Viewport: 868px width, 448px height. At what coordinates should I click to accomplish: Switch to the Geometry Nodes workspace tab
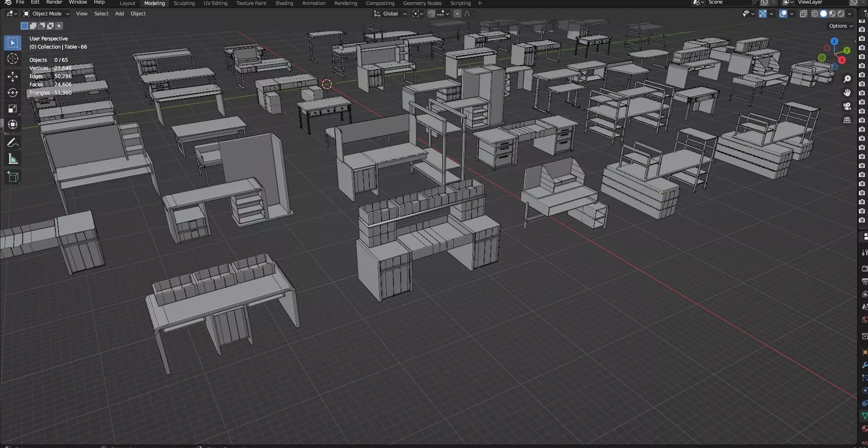point(422,3)
